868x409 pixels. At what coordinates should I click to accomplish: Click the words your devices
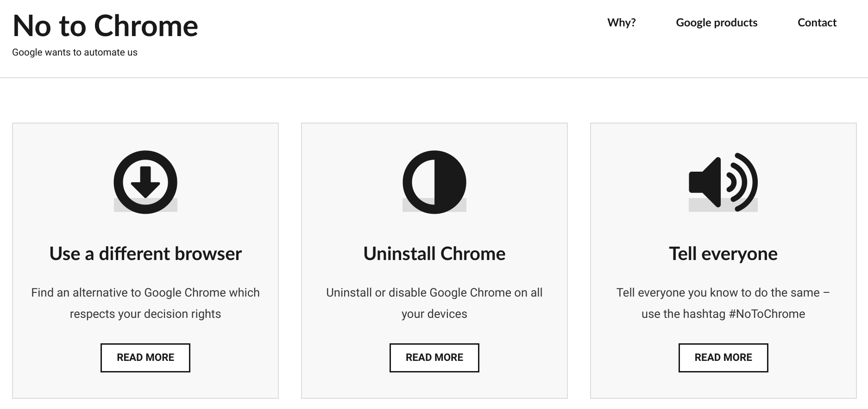click(x=434, y=314)
